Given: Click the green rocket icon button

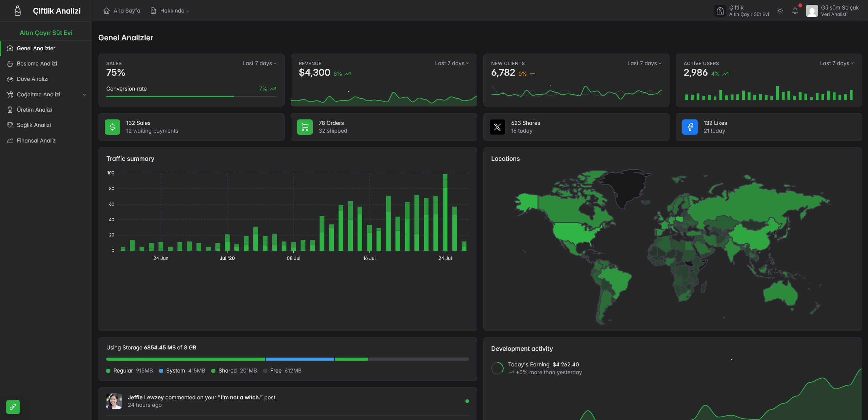Looking at the screenshot, I should 13,407.
